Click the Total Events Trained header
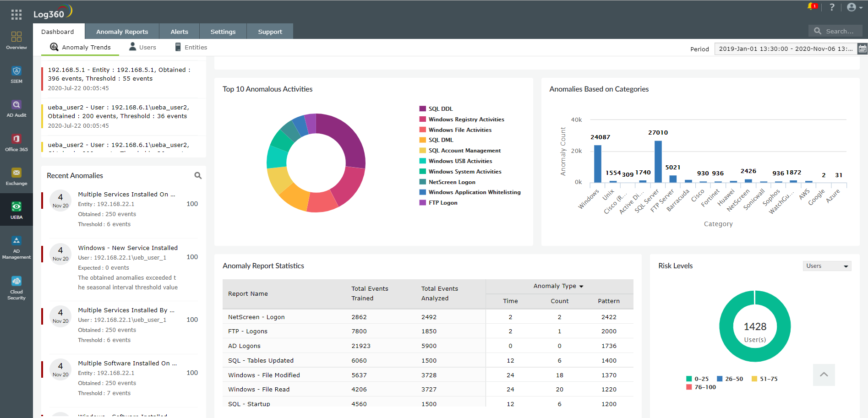This screenshot has height=418, width=868. [x=370, y=293]
